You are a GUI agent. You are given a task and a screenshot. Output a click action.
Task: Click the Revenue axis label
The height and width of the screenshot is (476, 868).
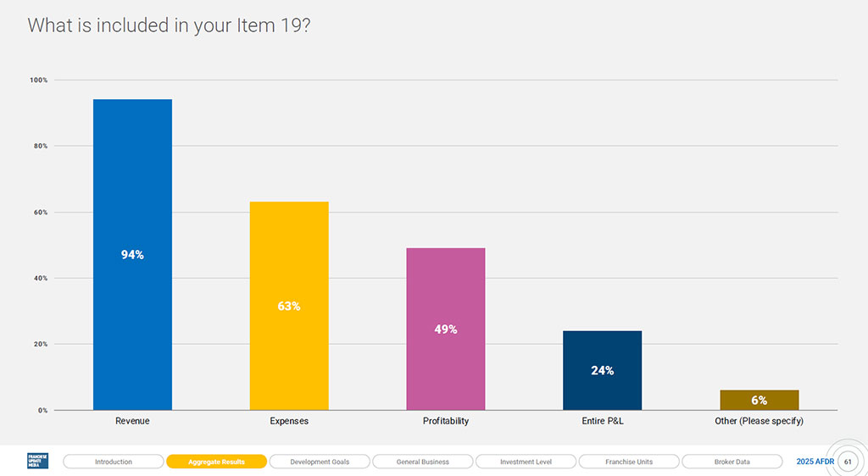132,421
